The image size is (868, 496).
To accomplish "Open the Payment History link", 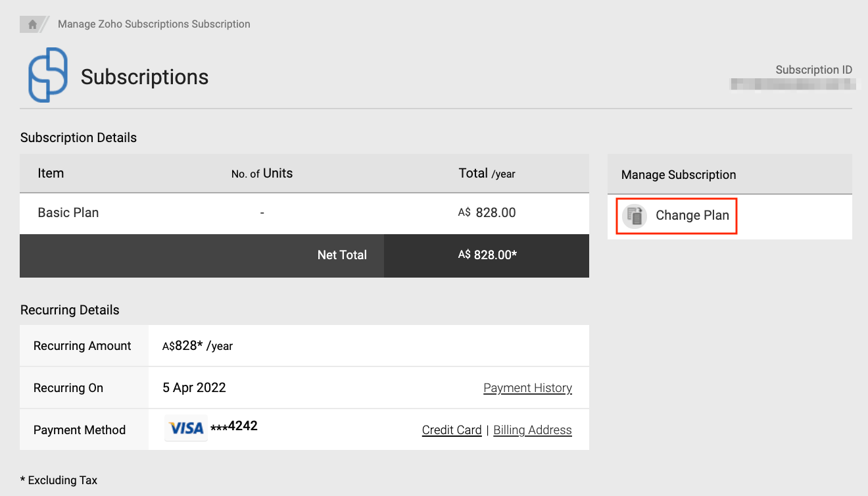I will tap(527, 388).
